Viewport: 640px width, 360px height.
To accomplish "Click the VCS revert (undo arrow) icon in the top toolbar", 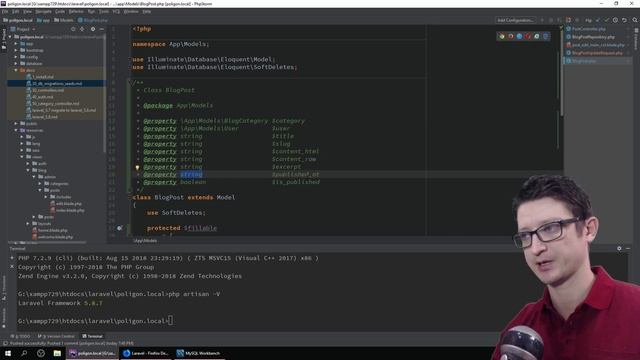I will click(x=624, y=20).
